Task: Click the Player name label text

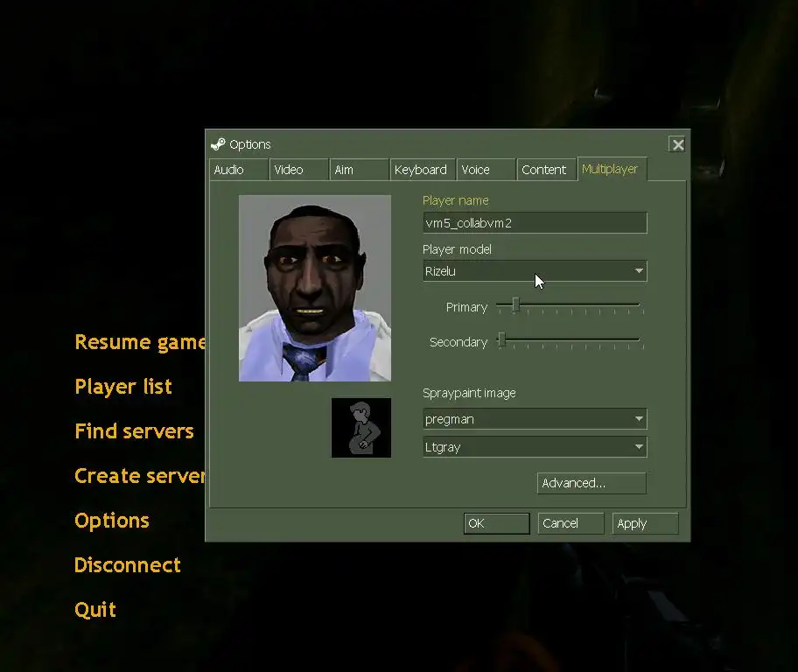Action: tap(456, 200)
